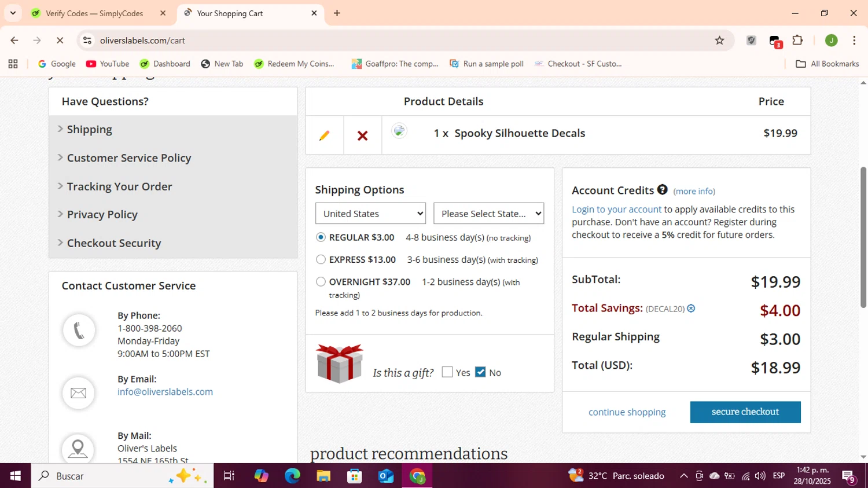Click the phone contact icon
The height and width of the screenshot is (488, 868).
click(79, 331)
